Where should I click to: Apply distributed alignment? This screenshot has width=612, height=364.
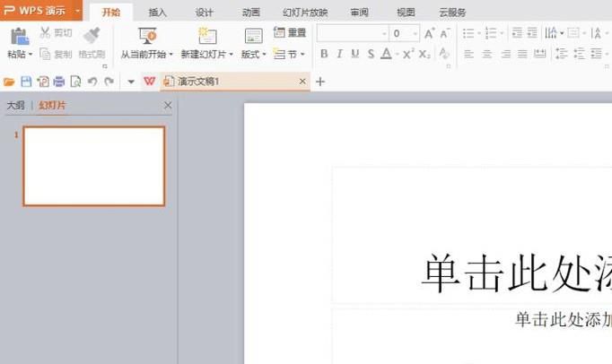coord(540,54)
